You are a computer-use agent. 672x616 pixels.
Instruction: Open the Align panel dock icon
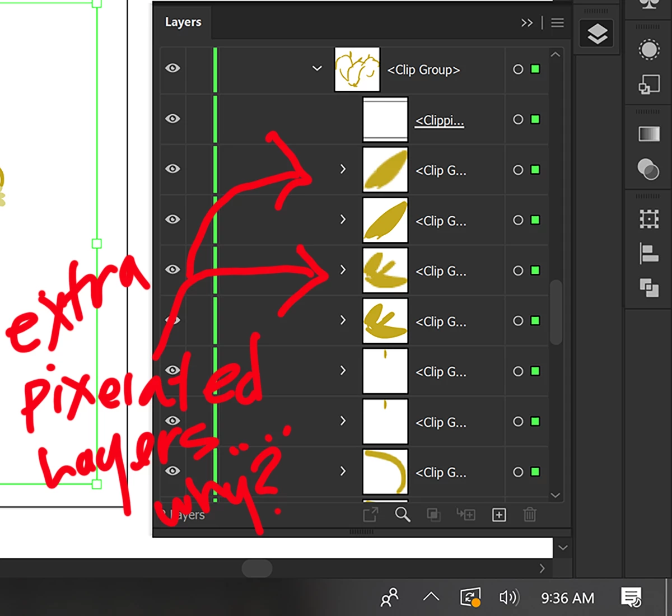click(648, 254)
